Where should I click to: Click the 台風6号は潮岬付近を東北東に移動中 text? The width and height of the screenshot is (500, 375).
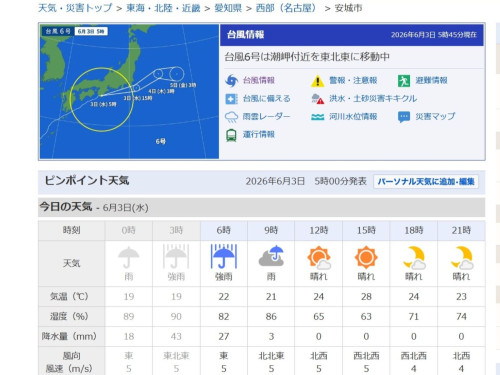point(307,57)
